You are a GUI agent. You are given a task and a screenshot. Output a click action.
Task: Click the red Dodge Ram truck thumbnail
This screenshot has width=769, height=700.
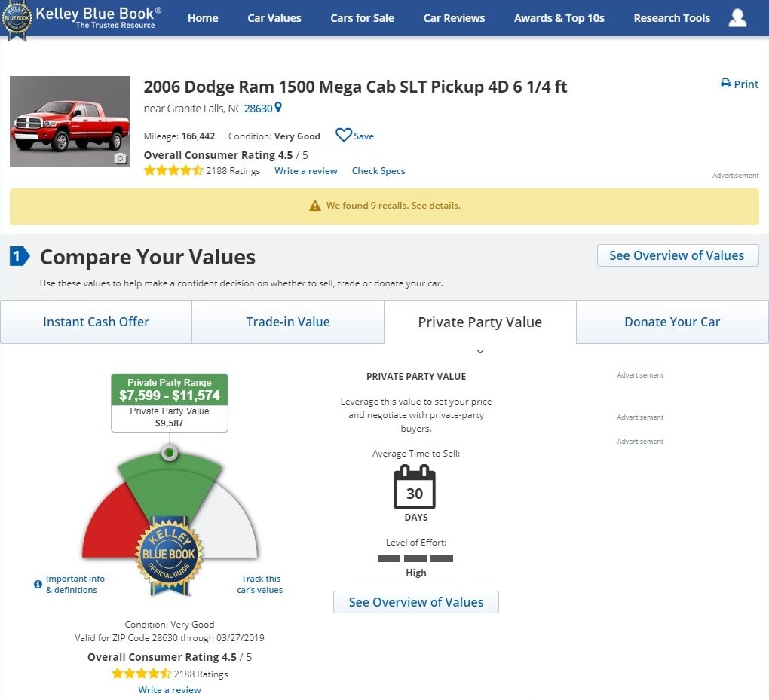click(69, 121)
